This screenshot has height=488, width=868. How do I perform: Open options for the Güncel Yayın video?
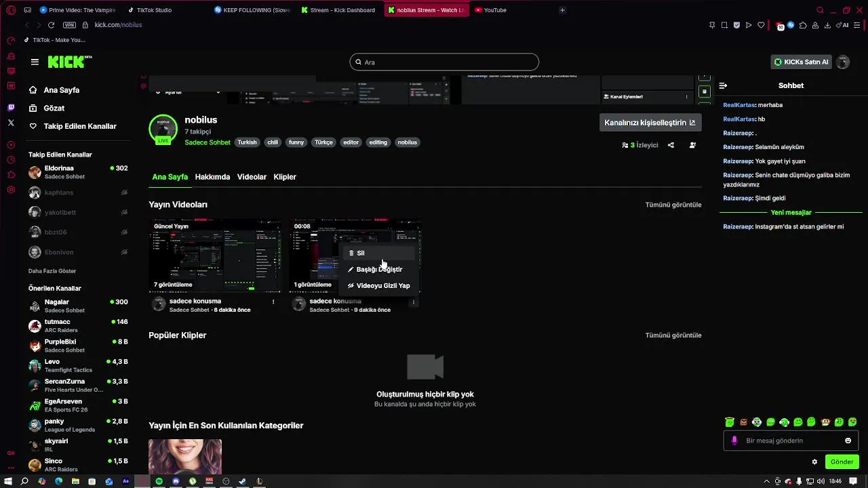(273, 302)
